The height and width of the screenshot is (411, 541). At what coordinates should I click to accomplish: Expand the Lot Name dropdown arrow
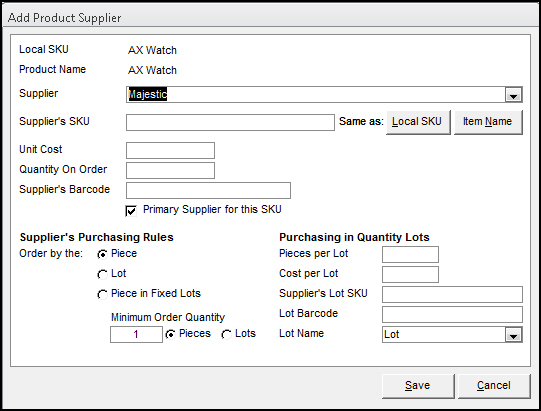[x=513, y=335]
